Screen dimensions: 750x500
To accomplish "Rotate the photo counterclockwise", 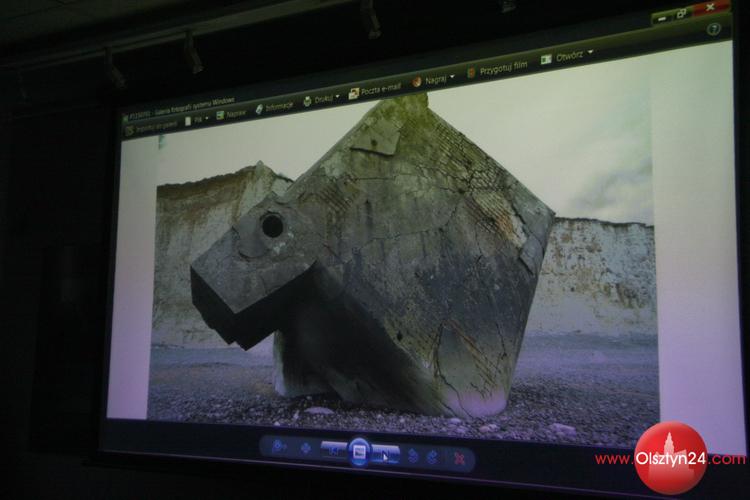I will click(412, 456).
